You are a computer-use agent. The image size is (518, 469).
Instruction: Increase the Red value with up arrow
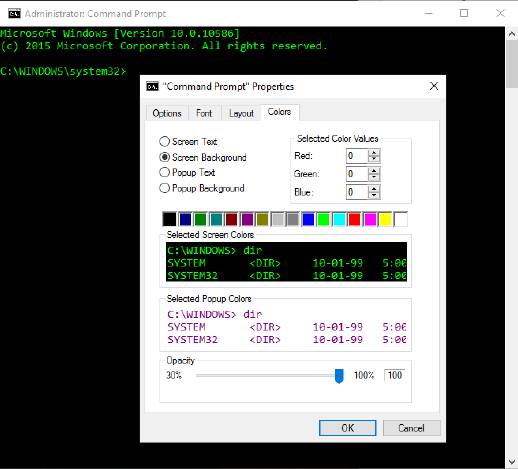pos(374,153)
